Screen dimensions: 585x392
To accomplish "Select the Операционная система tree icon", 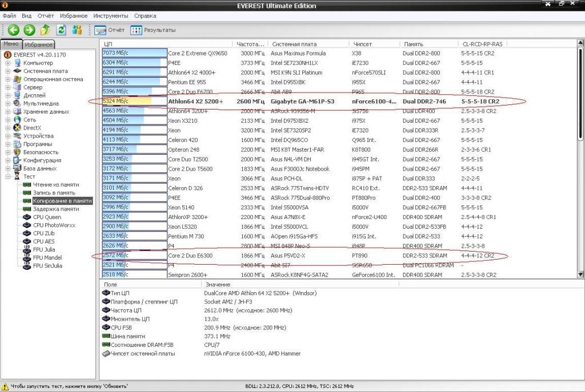I will pyautogui.click(x=18, y=79).
